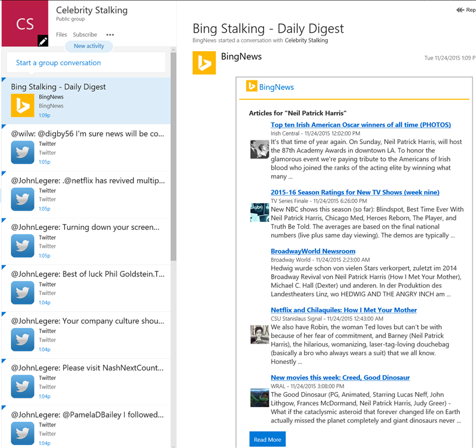Subscribe to the Celebrity Stalking group
The height and width of the screenshot is (448, 476).
click(x=85, y=34)
